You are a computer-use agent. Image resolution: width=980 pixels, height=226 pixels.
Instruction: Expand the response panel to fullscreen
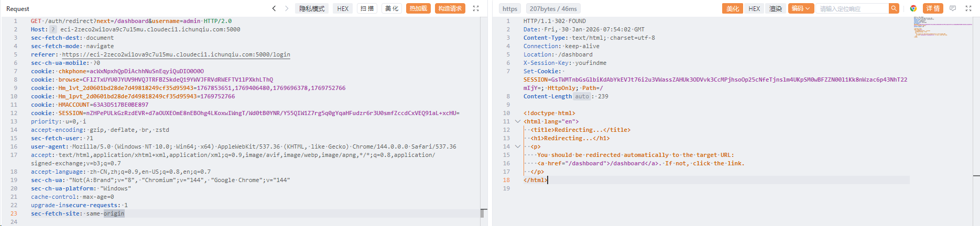point(968,8)
